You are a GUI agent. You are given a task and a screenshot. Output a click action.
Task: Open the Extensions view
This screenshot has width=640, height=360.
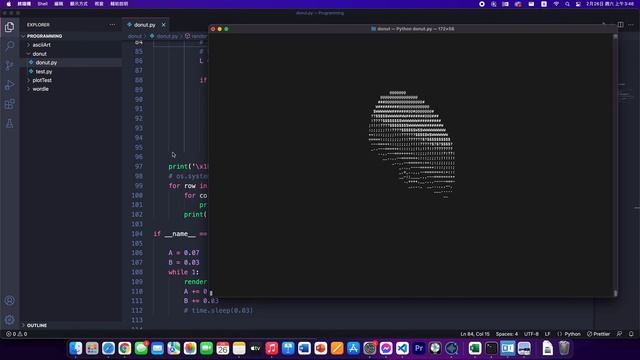click(9, 104)
